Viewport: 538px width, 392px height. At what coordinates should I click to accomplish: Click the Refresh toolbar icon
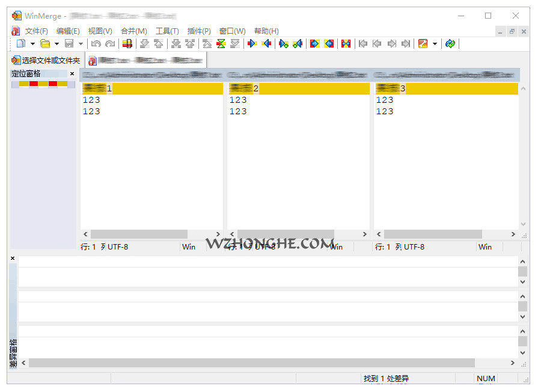pyautogui.click(x=450, y=43)
